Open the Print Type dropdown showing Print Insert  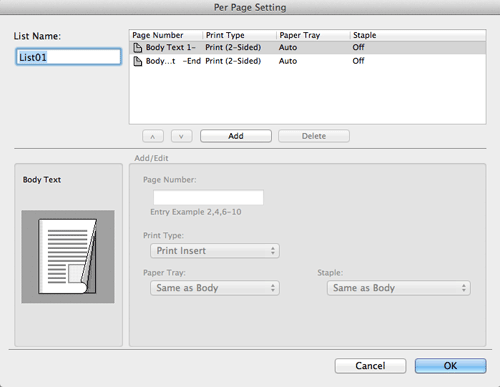coord(215,251)
